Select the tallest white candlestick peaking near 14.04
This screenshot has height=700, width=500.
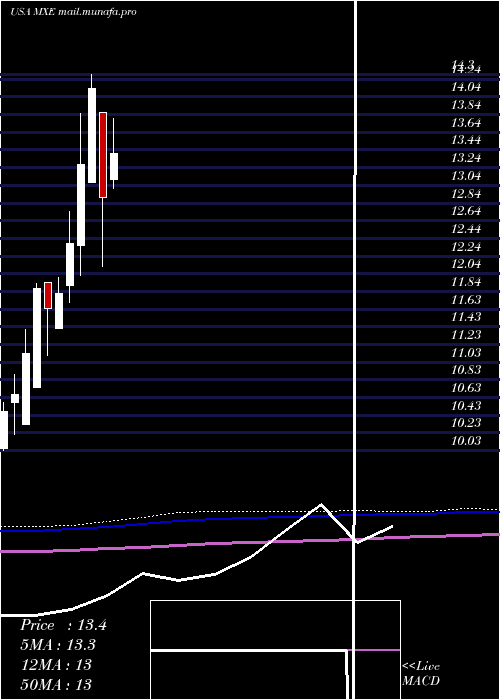[x=92, y=135]
